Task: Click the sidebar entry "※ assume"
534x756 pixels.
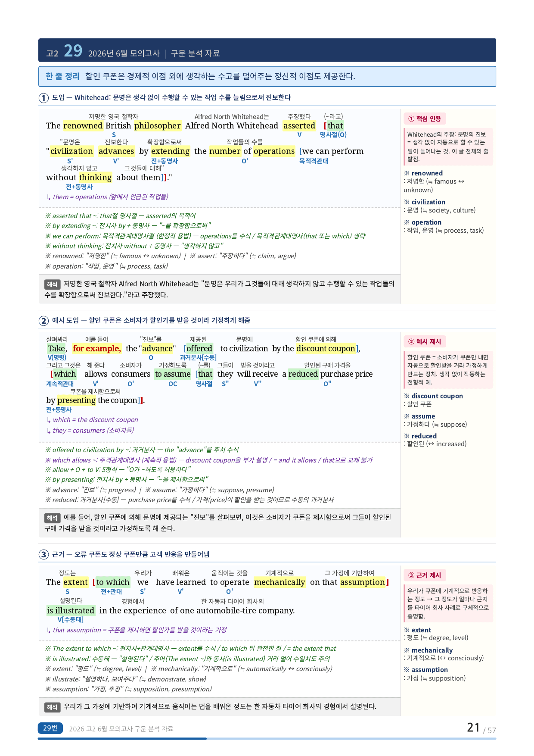Action: (419, 416)
